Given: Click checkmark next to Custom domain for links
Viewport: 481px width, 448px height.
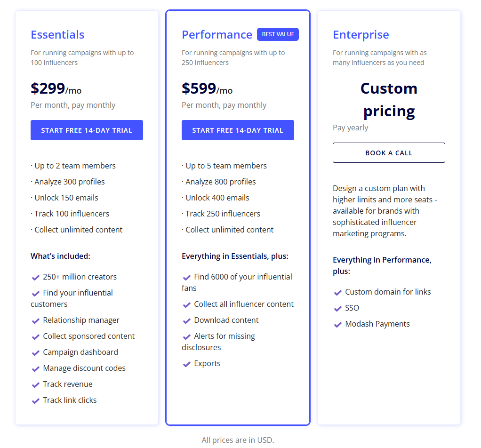Looking at the screenshot, I should (x=338, y=293).
